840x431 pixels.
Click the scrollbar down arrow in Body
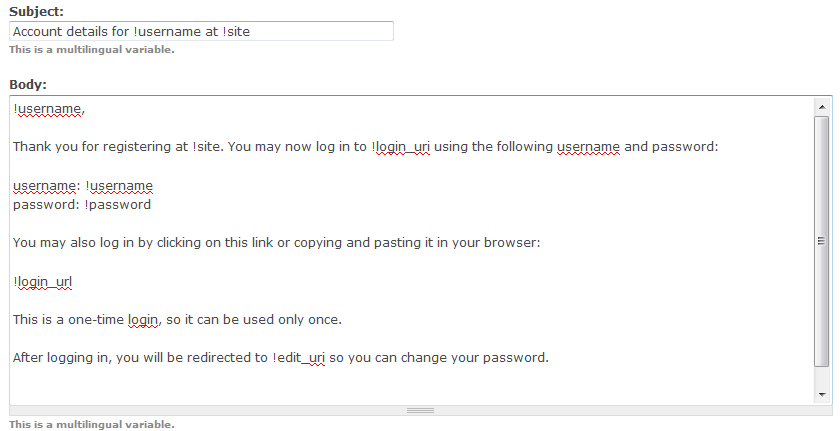point(822,395)
